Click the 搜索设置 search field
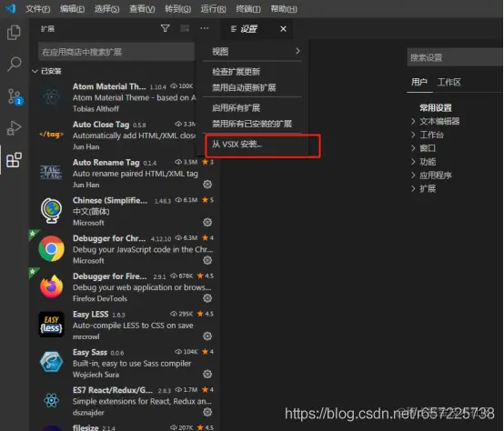The height and width of the screenshot is (431, 504). pyautogui.click(x=455, y=57)
